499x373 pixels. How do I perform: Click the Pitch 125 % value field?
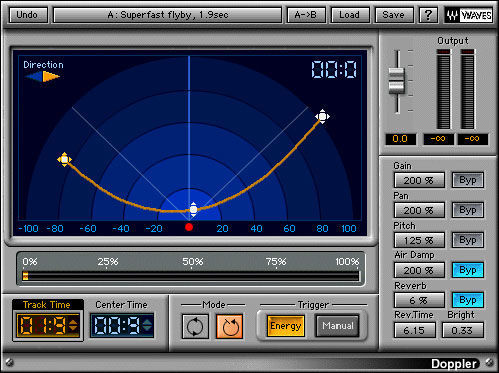(x=419, y=240)
